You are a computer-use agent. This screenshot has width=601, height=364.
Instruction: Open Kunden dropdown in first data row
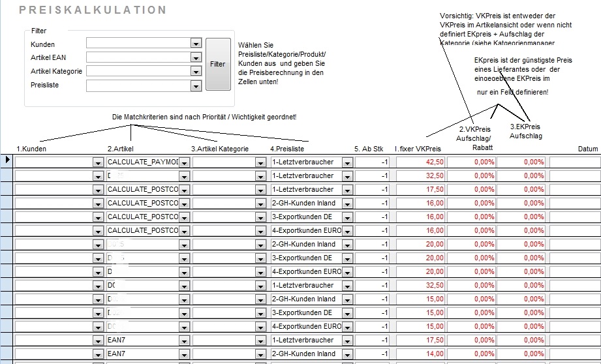click(98, 162)
